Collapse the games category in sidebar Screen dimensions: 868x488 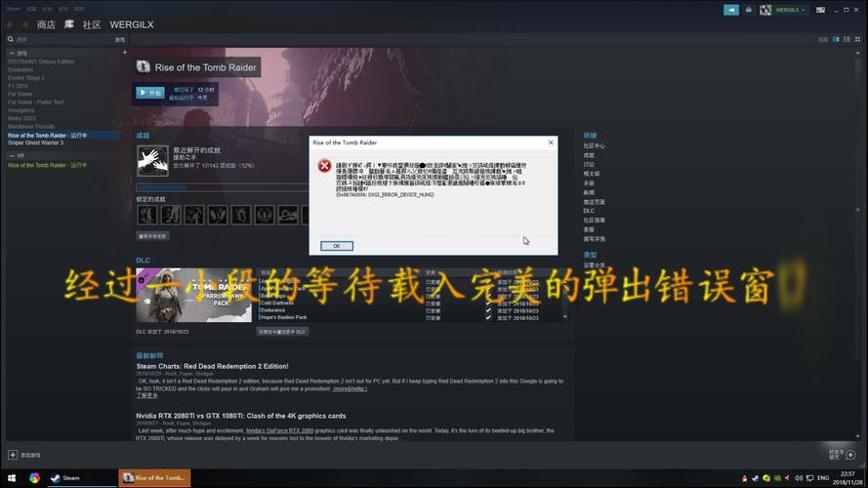(x=12, y=53)
